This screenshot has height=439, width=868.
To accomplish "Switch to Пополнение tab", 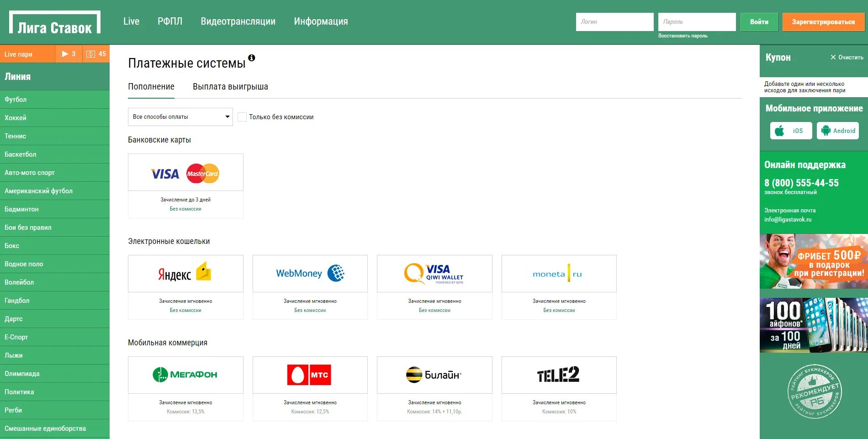I will (x=151, y=87).
